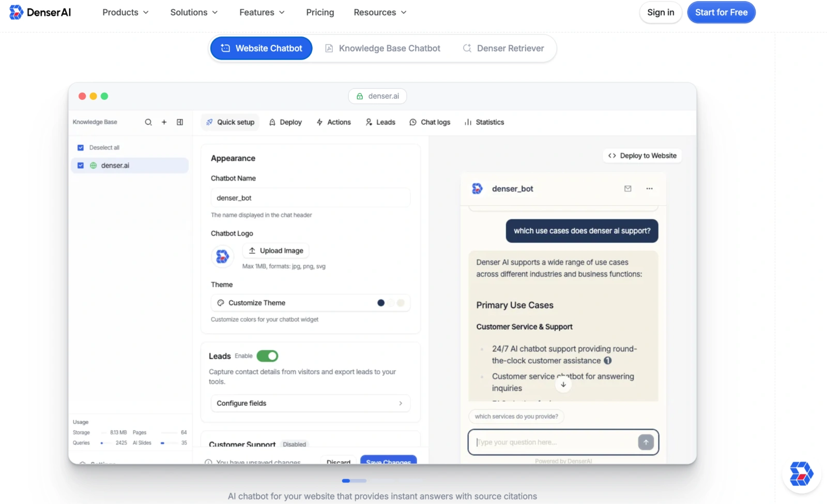Click the denser_bot avatar logo in chat
Screen dimensions: 827x504
point(477,189)
